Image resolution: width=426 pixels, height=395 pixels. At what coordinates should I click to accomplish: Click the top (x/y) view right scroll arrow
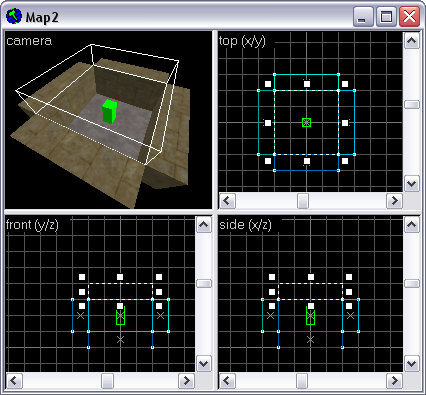click(394, 201)
